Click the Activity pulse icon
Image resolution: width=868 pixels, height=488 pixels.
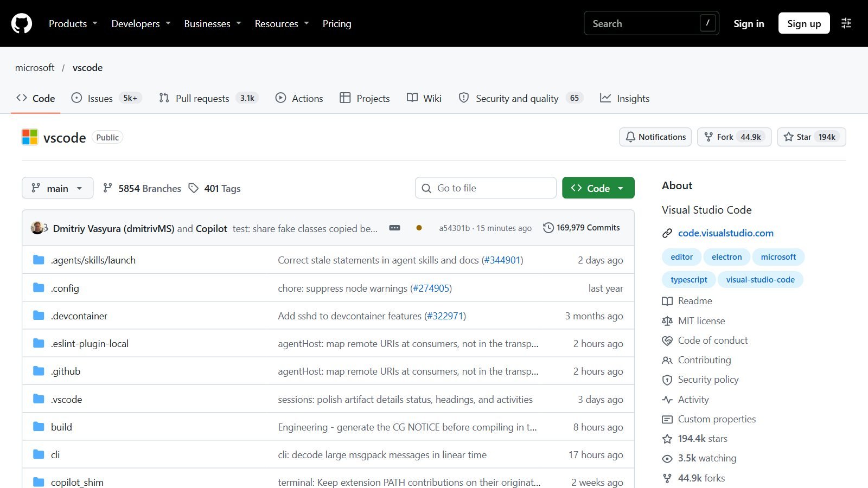(667, 400)
